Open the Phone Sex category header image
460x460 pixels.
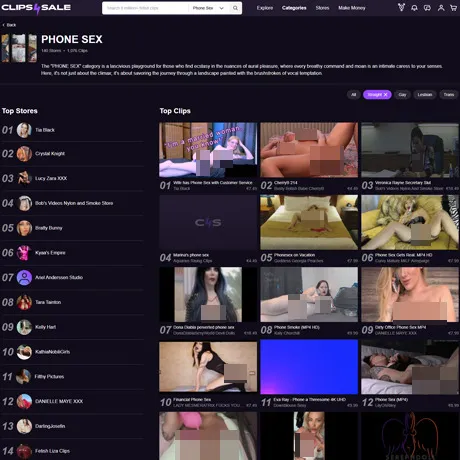click(x=19, y=48)
